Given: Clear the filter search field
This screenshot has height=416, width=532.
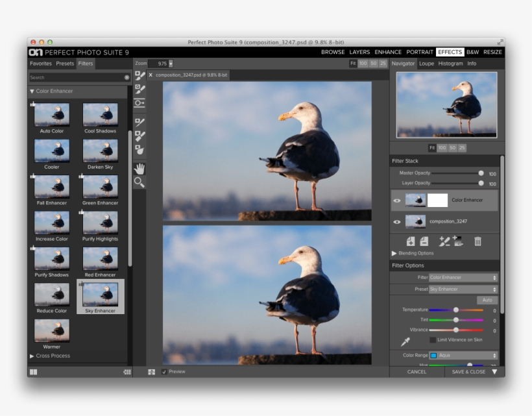Looking at the screenshot, I should 127,77.
